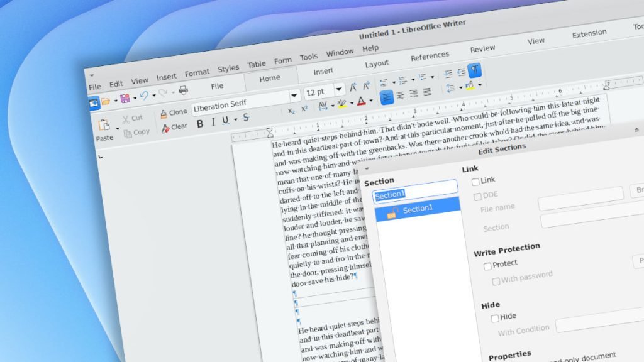Apply Strikethrough formatting
The width and height of the screenshot is (644, 362).
pos(246,118)
